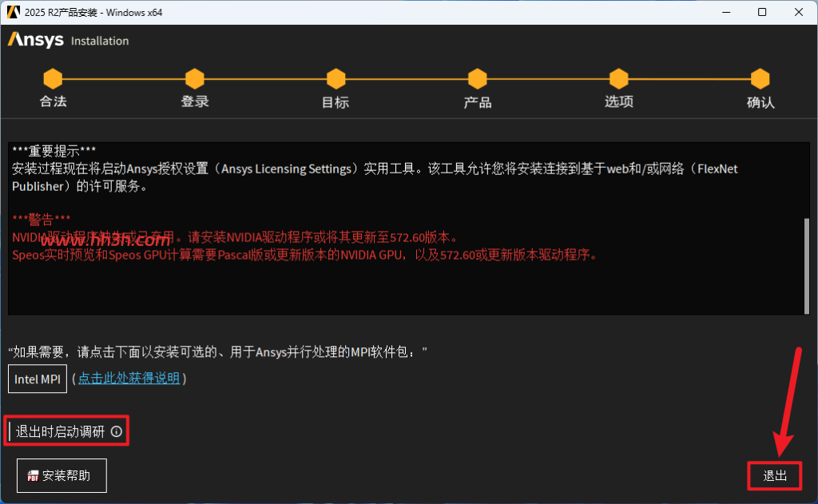Click the Ansys icon in the title bar
This screenshot has height=504, width=818.
pyautogui.click(x=13, y=12)
